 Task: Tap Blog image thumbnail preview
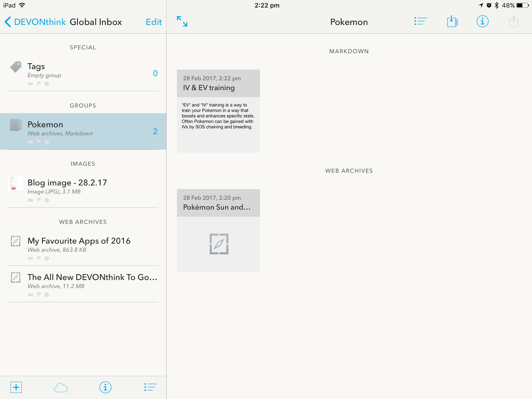[x=15, y=183]
